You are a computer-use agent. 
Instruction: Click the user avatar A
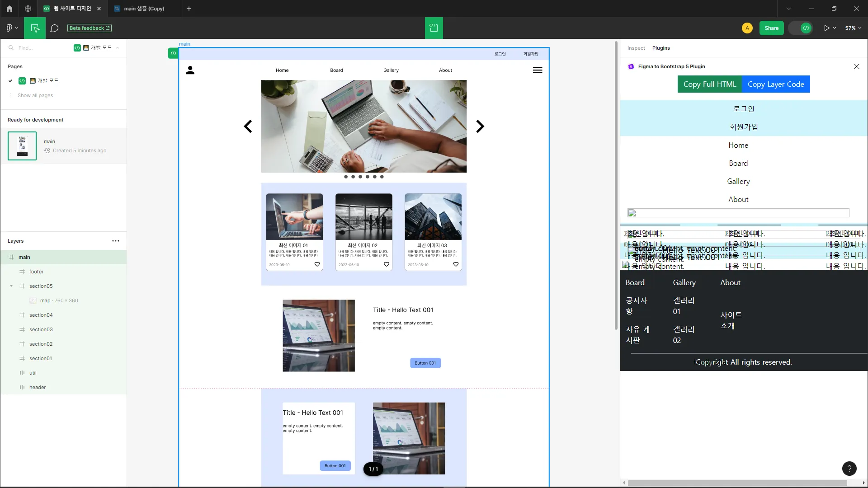747,28
